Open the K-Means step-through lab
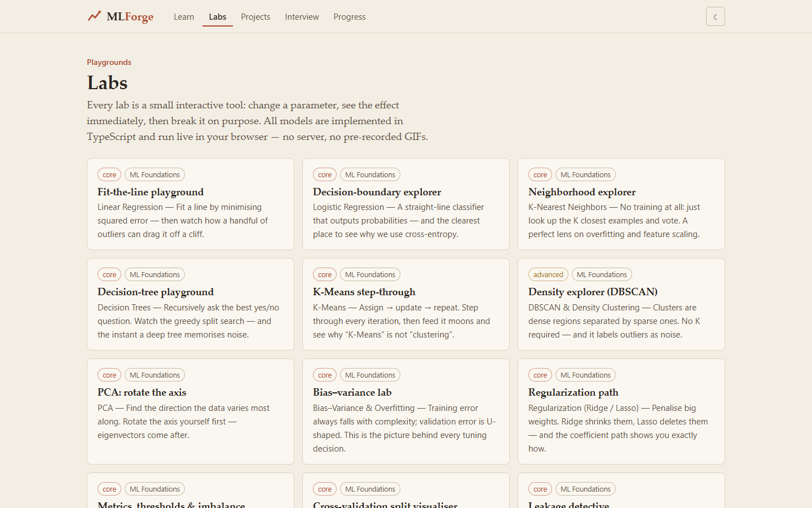Image resolution: width=812 pixels, height=508 pixels. 406,304
